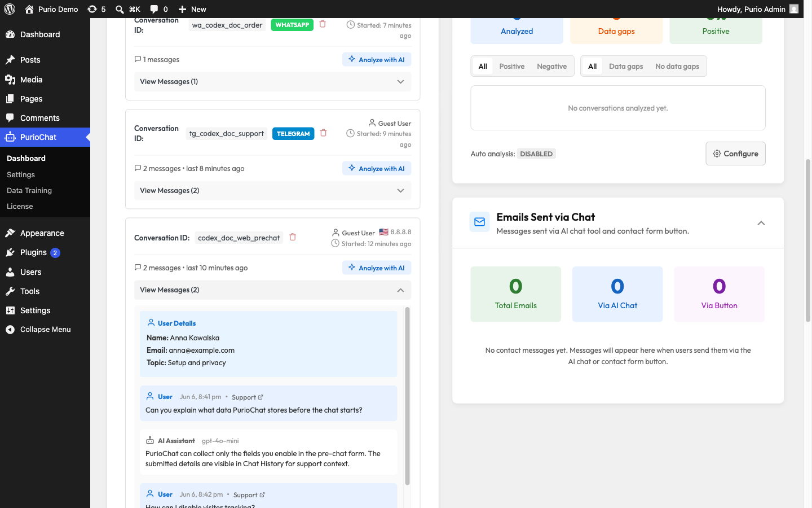Screen dimensions: 812x508
Task: Expand View Messages (2) for tg_codex_doc_support
Action: 272,191
